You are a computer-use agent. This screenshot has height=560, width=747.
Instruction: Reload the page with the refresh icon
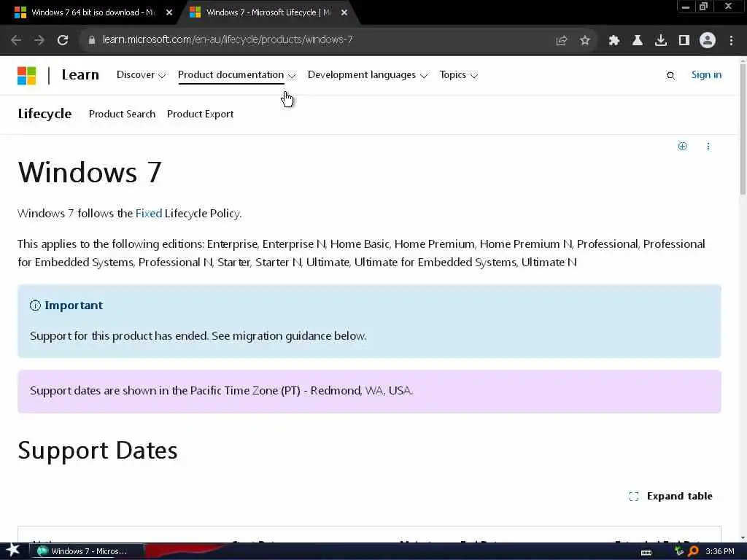click(63, 40)
